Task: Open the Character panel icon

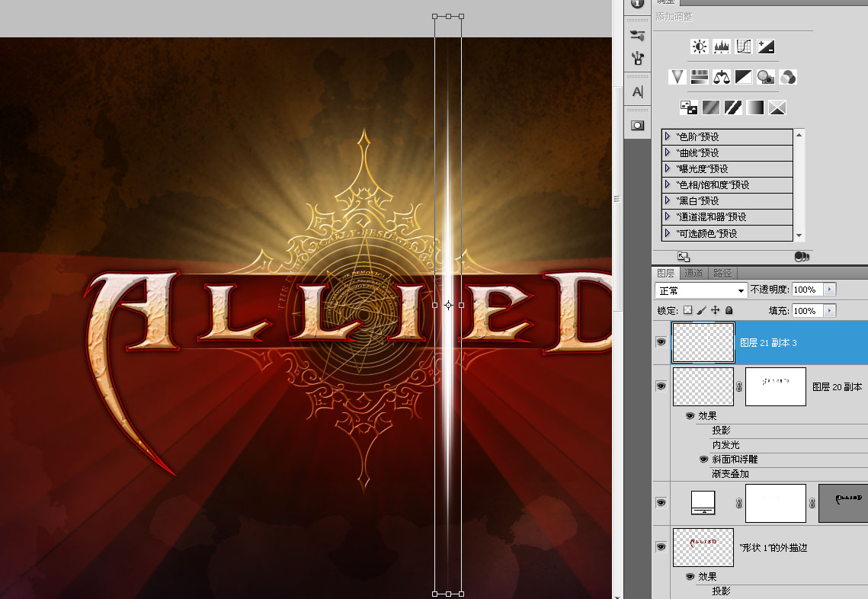Action: tap(638, 92)
